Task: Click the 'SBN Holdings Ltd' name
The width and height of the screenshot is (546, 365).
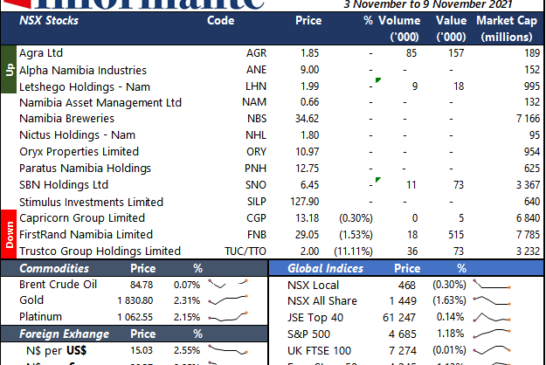Action: [x=64, y=185]
